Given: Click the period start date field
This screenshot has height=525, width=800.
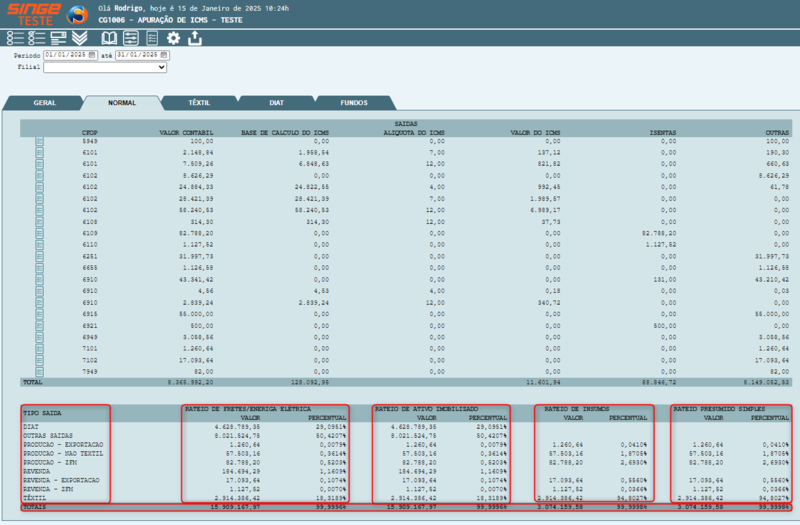Looking at the screenshot, I should (66, 55).
